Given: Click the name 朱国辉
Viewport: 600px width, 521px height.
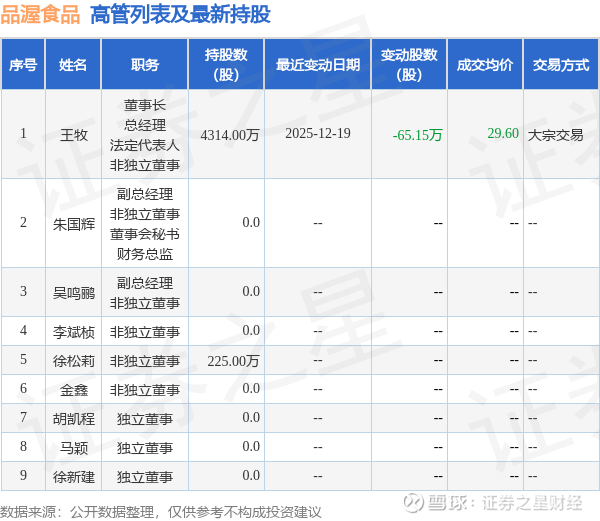Looking at the screenshot, I should click(x=73, y=224).
